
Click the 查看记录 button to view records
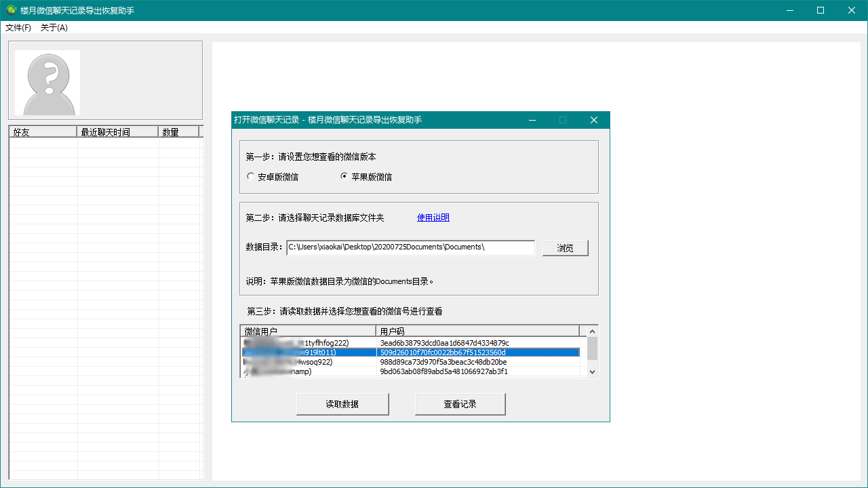tap(460, 403)
